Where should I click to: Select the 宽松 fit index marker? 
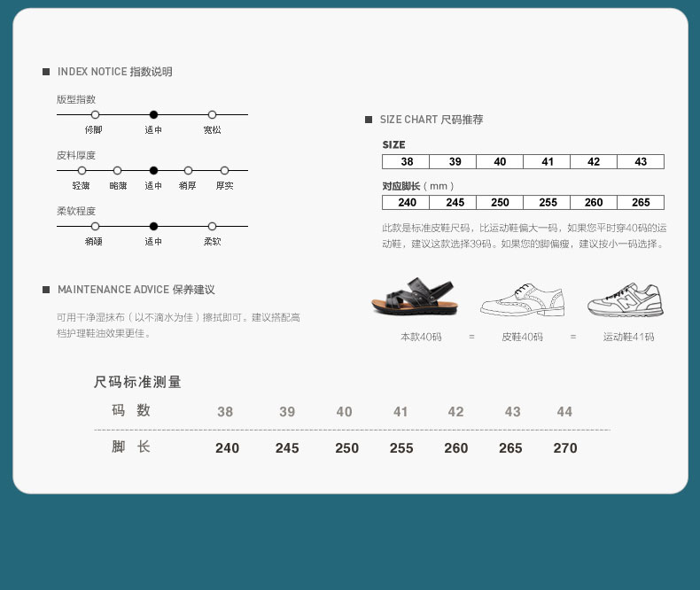212,114
